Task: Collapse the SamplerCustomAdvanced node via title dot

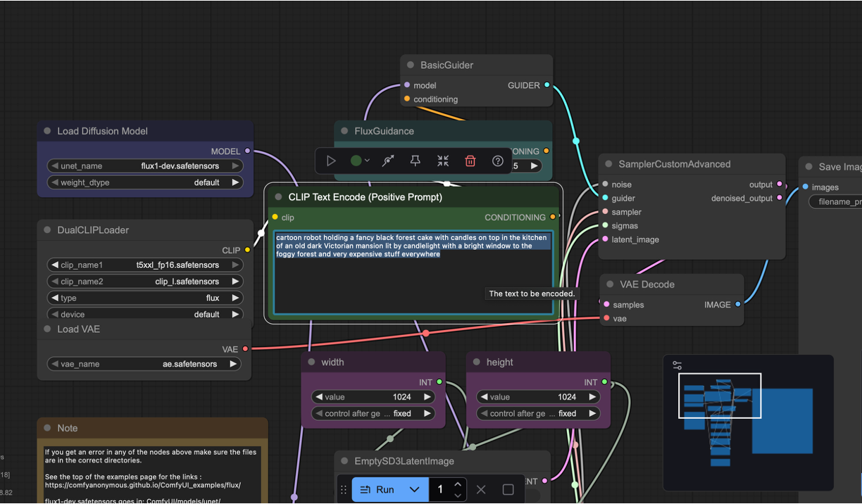Action: [x=608, y=164]
